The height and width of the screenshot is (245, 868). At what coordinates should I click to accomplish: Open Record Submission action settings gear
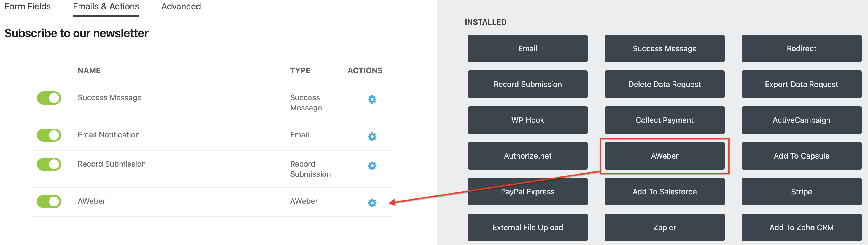[372, 165]
